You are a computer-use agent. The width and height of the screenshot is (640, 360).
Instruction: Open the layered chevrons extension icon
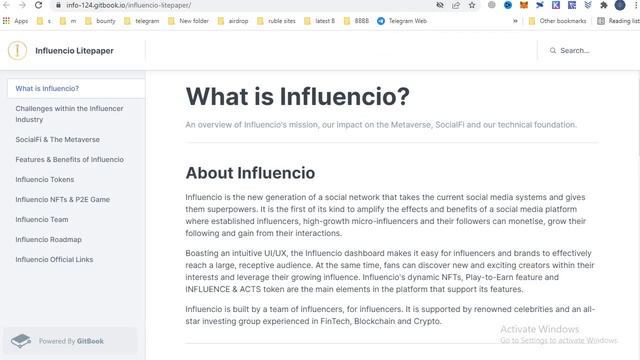(588, 5)
